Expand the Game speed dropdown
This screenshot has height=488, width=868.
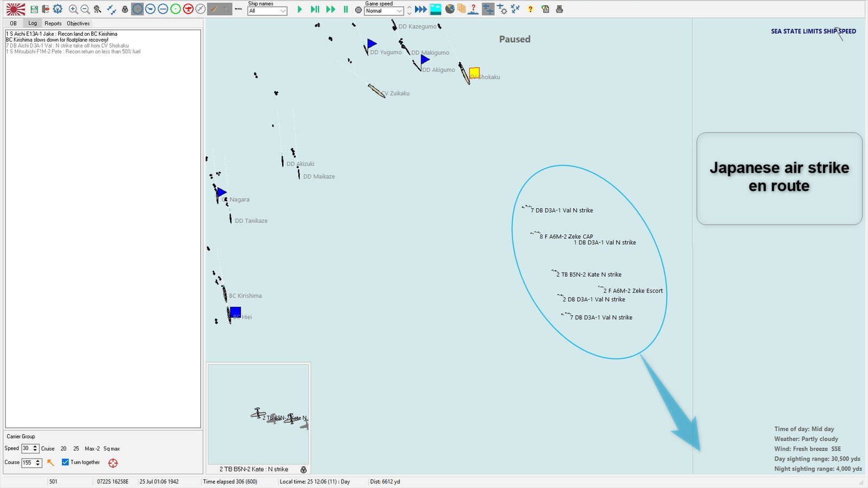click(384, 11)
